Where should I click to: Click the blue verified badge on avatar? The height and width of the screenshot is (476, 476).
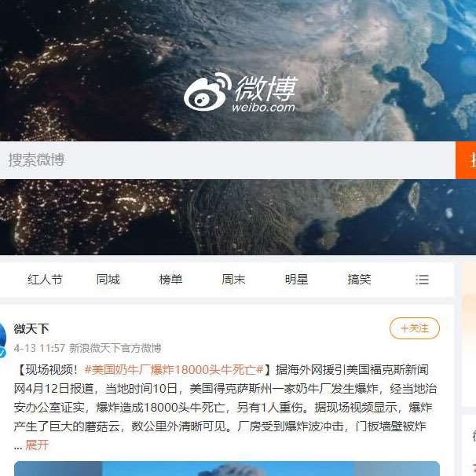(2, 353)
